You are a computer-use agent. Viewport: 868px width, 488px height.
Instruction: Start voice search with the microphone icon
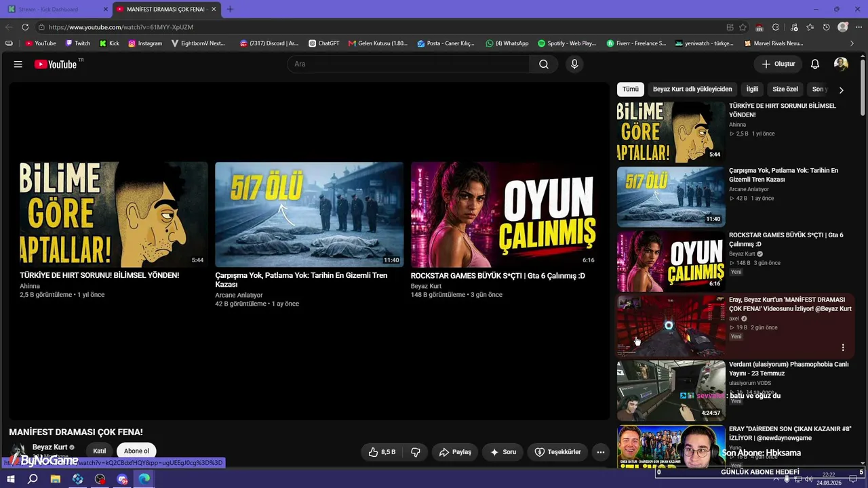574,64
